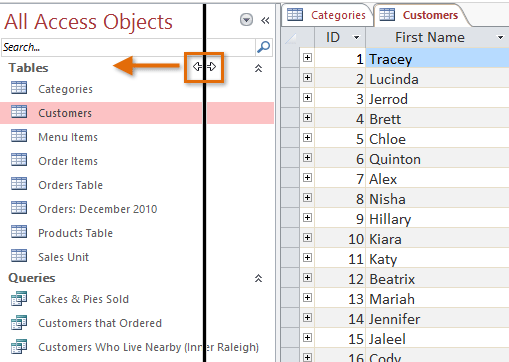Viewport: 509px width, 362px height.
Task: Open the Customers that Ordered query
Action: (x=100, y=323)
